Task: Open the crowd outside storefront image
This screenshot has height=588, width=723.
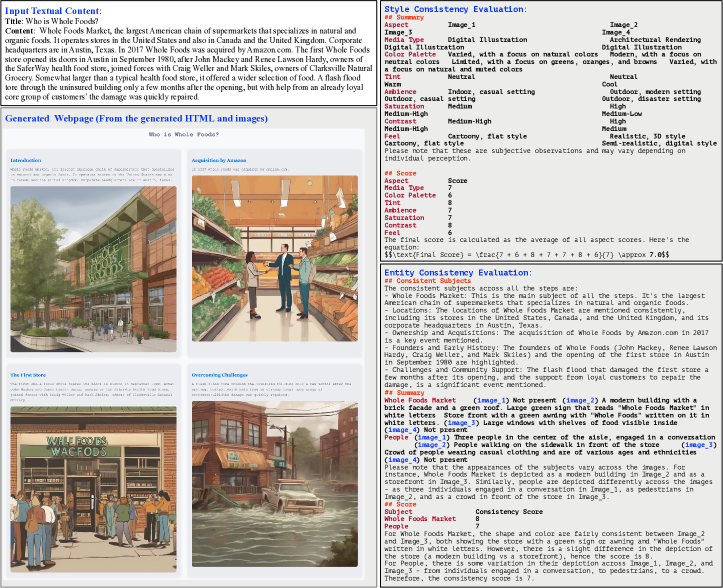Action: coord(94,489)
